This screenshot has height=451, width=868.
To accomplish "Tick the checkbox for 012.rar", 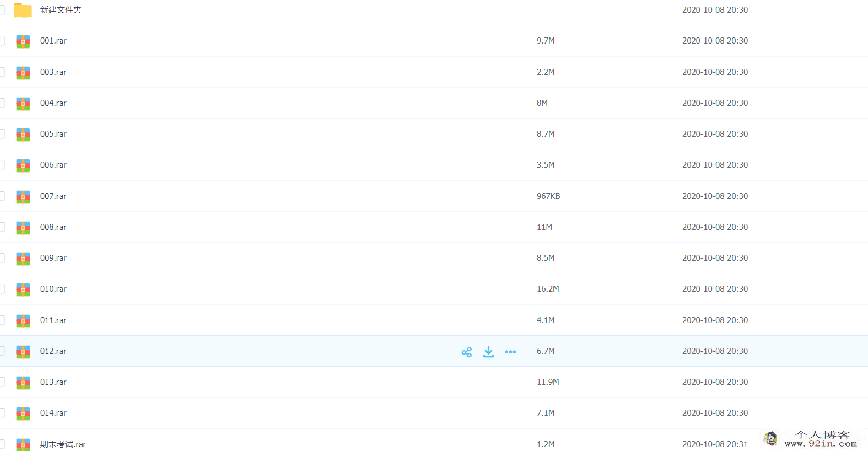I will (x=2, y=351).
